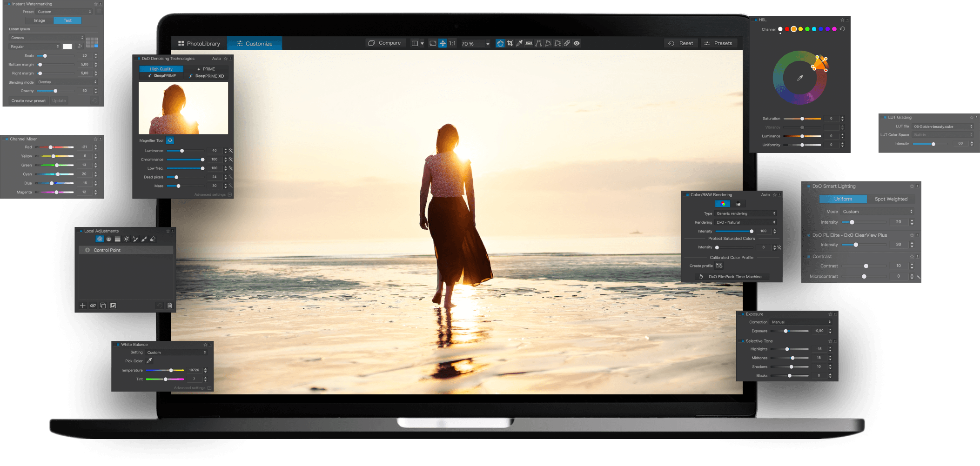Select the Image tab in Instant Watermarking

point(40,20)
